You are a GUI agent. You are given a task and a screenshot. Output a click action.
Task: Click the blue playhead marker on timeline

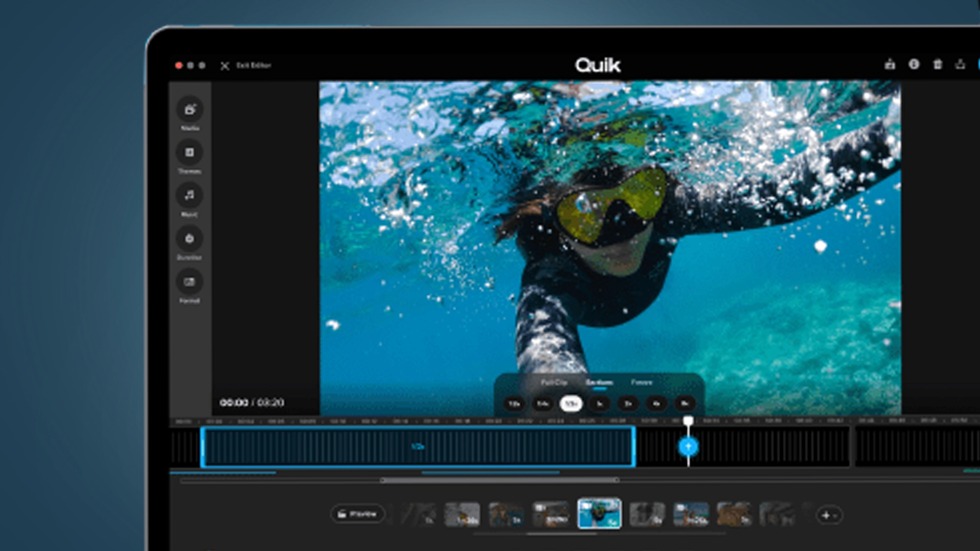688,446
